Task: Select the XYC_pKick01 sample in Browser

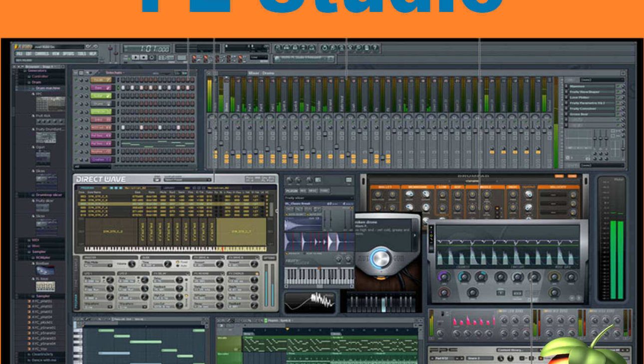Action: 42,322
